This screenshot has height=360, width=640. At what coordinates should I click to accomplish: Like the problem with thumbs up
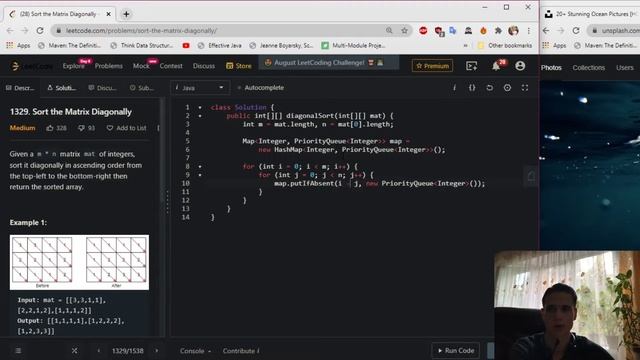(50, 128)
